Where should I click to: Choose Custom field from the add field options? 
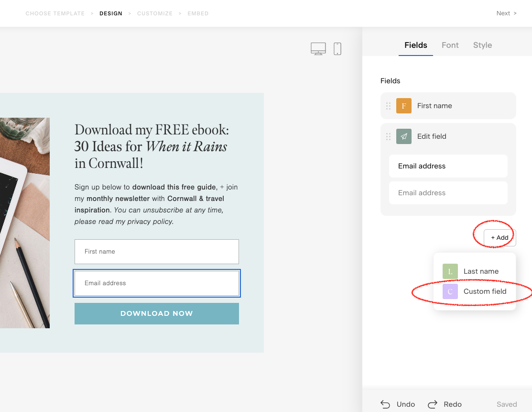485,291
